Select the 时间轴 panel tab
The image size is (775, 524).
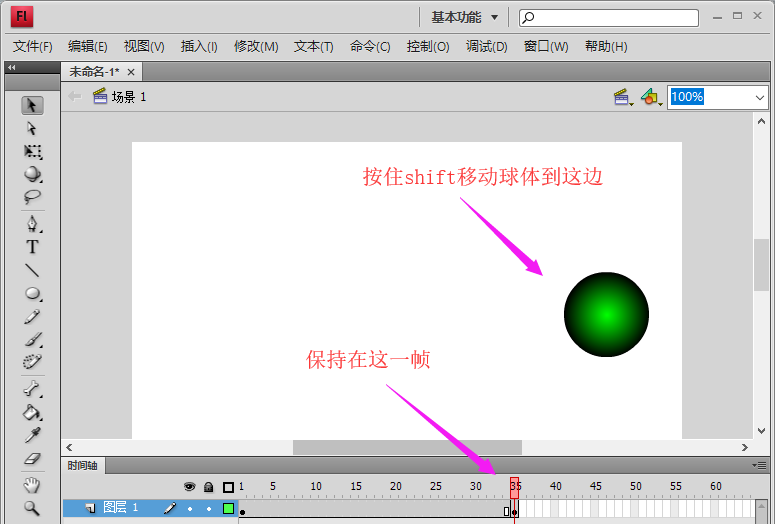pyautogui.click(x=83, y=466)
